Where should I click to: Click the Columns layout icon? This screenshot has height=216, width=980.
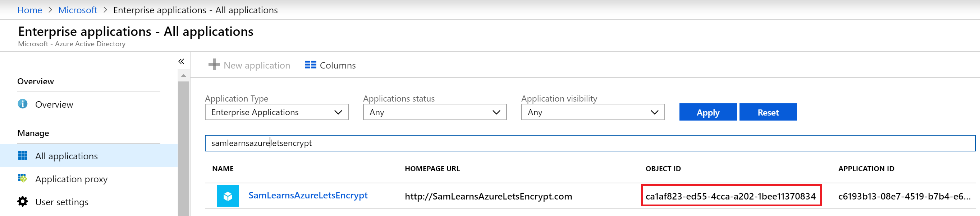(311, 65)
